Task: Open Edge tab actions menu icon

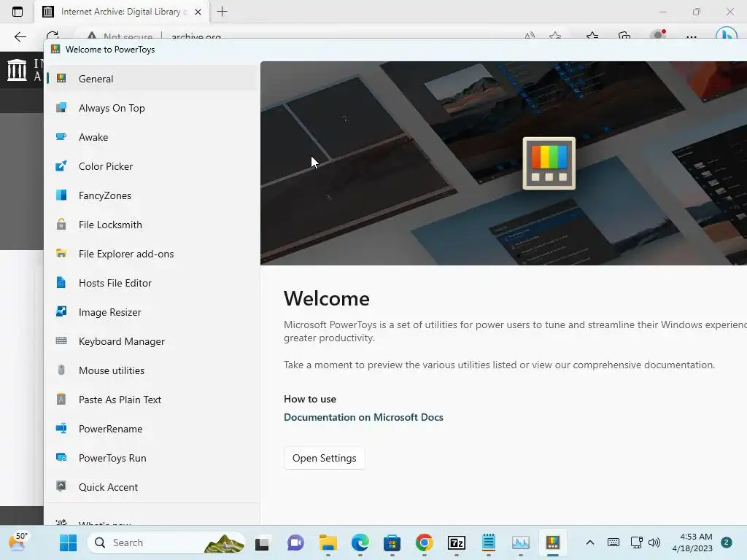Action: tap(18, 12)
